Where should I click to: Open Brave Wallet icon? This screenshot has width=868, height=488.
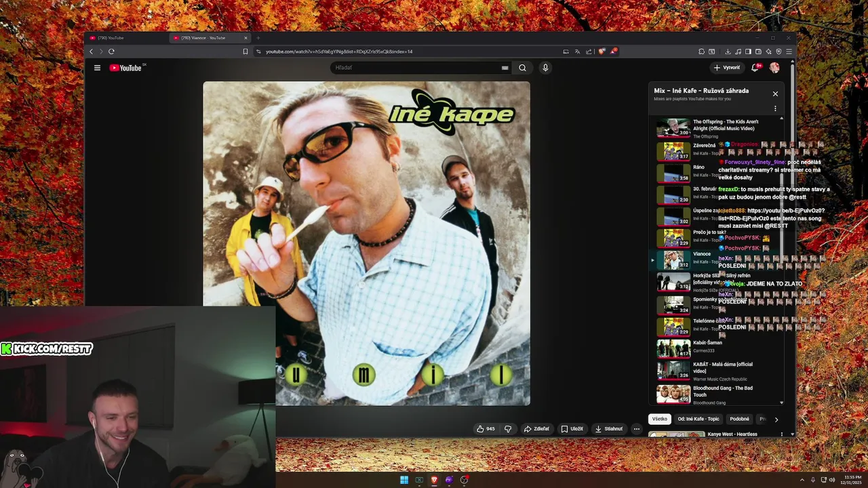click(758, 52)
